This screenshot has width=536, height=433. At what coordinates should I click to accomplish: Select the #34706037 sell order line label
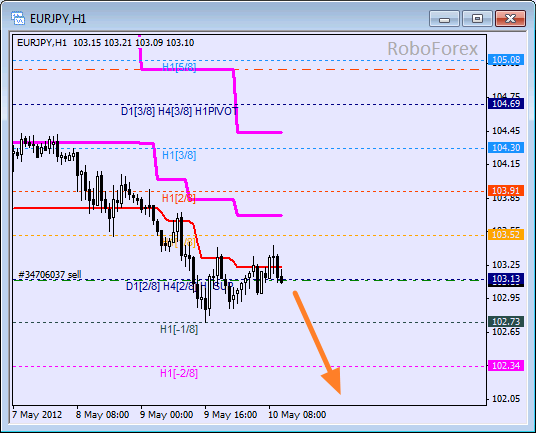click(50, 274)
